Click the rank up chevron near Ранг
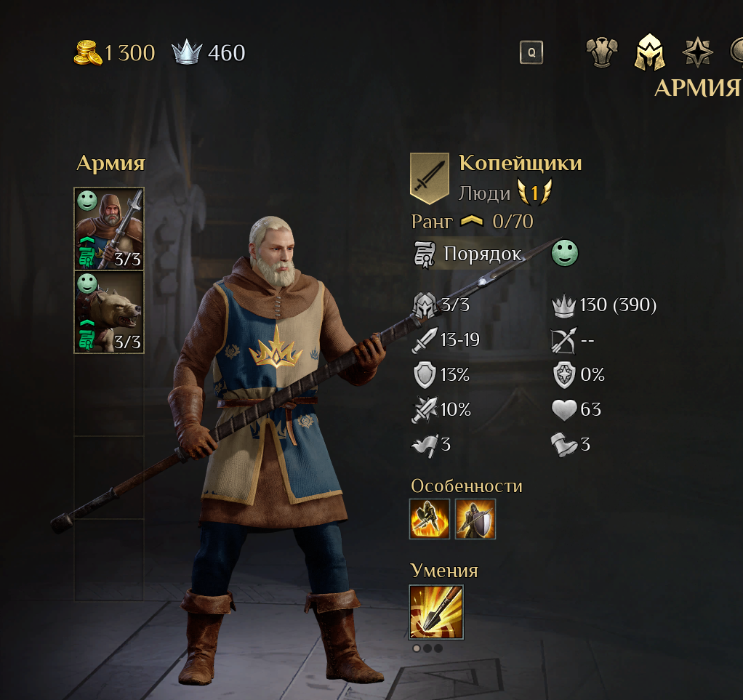 tap(472, 220)
